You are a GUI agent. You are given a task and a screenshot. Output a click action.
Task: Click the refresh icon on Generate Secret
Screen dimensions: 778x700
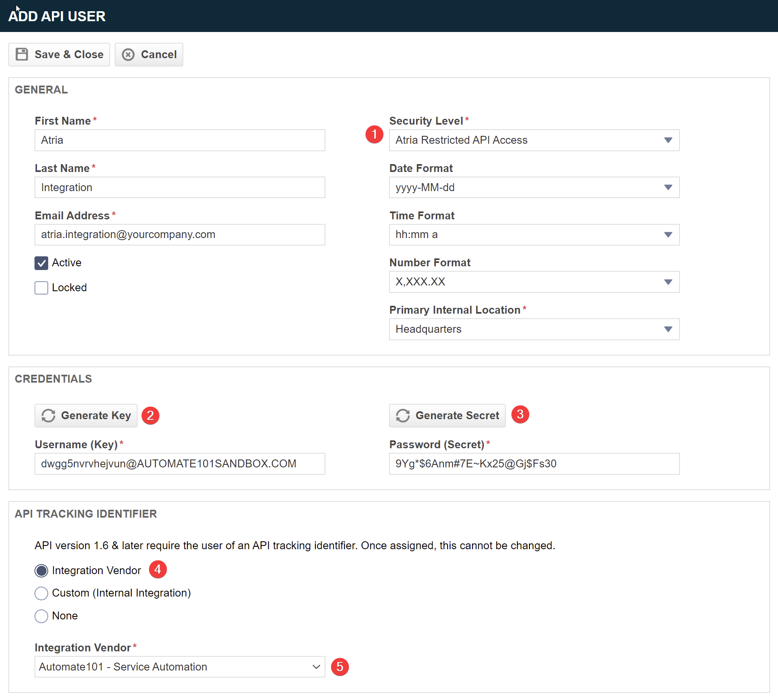click(x=403, y=415)
